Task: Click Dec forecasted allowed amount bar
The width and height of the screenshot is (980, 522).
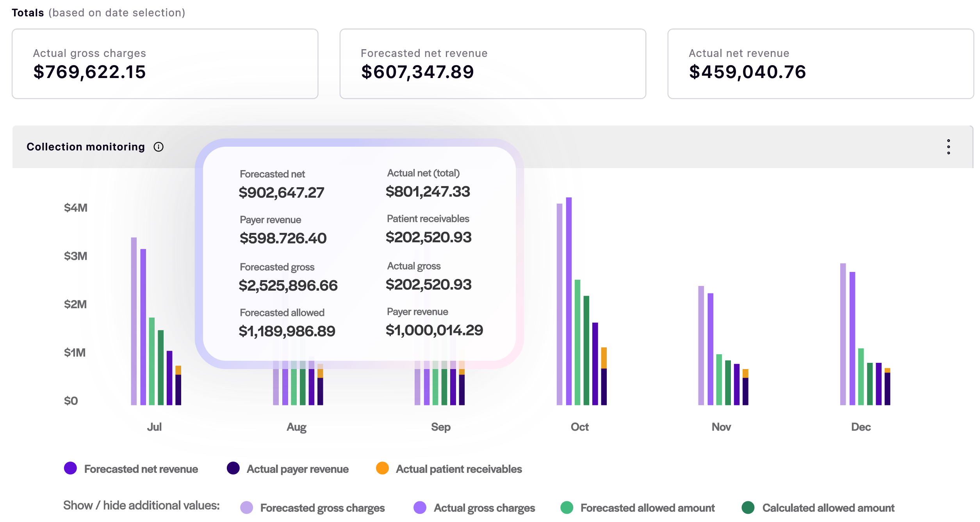Action: pyautogui.click(x=861, y=376)
